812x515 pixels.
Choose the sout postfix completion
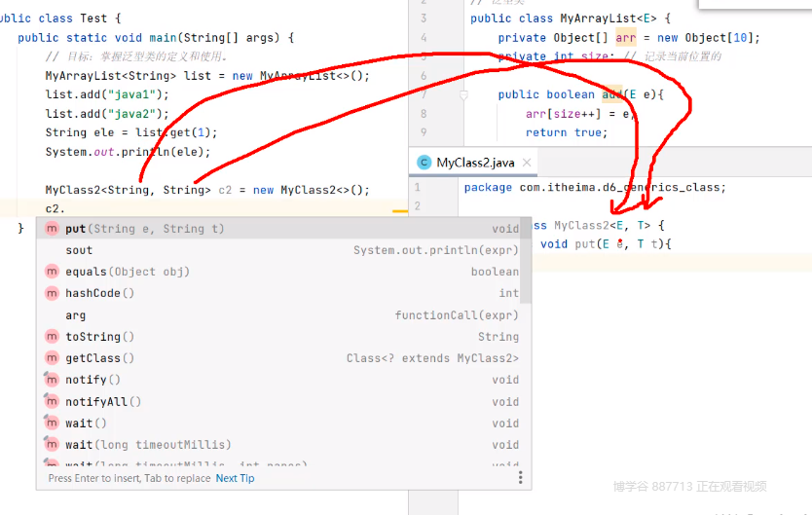(x=278, y=250)
